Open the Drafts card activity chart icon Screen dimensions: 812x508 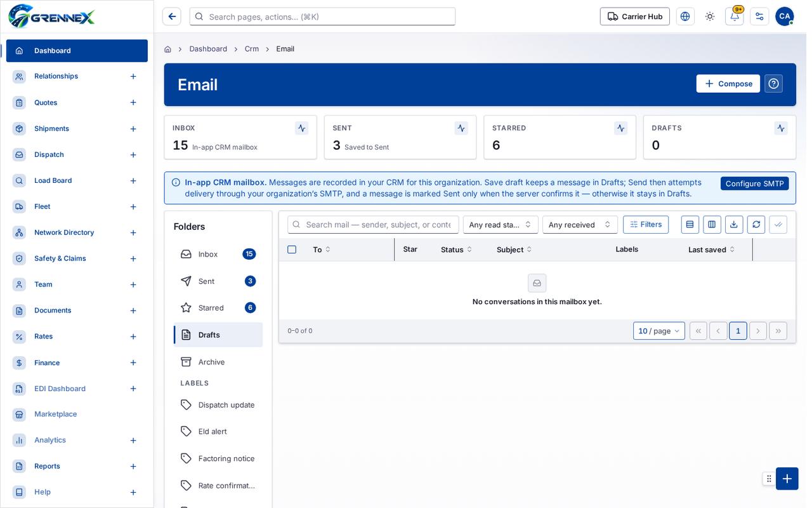780,128
